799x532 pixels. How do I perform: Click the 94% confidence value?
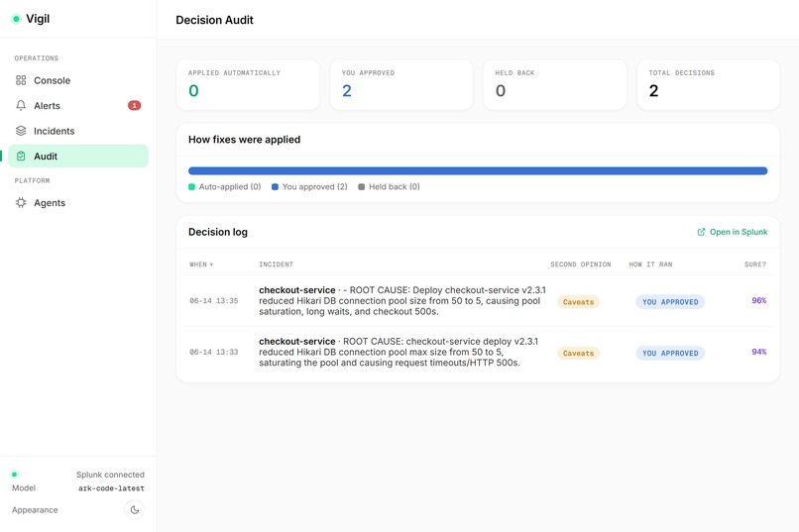(758, 353)
